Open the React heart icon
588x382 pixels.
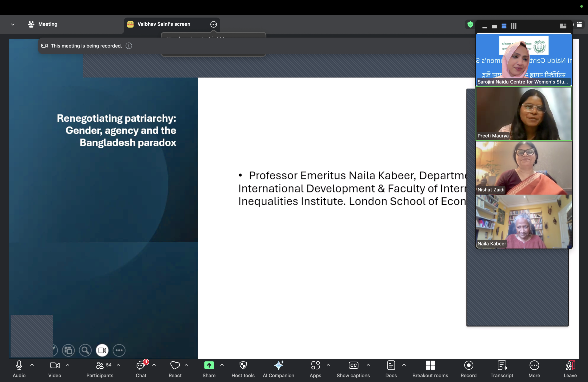[x=175, y=365]
